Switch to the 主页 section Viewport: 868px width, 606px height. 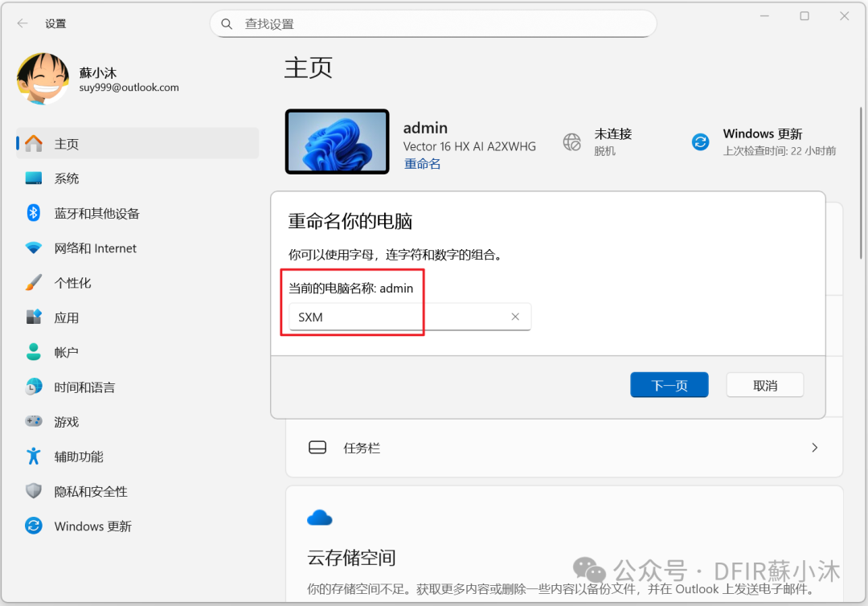[x=67, y=144]
